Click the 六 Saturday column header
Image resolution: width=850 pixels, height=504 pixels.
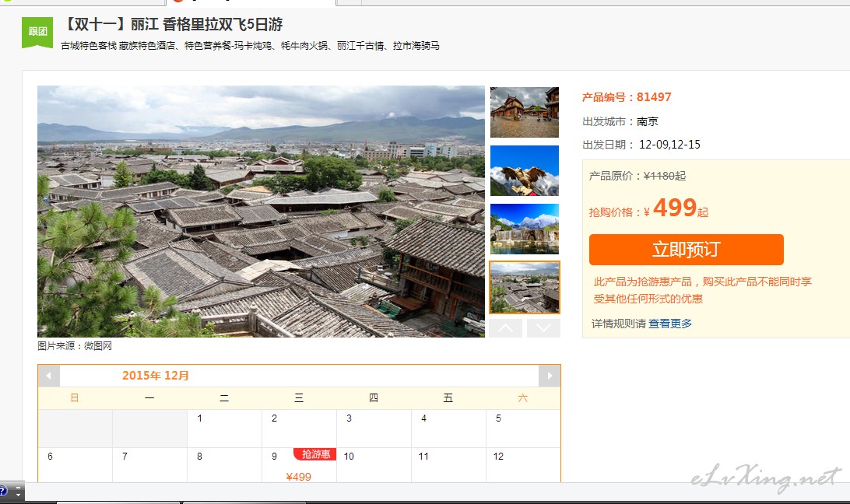pos(522,398)
